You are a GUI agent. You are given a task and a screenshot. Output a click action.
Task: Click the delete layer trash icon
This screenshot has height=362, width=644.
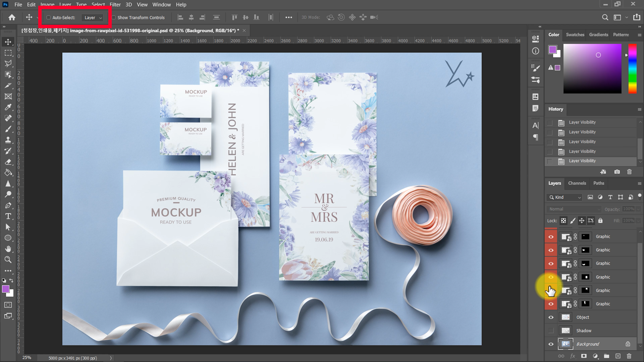pyautogui.click(x=629, y=356)
